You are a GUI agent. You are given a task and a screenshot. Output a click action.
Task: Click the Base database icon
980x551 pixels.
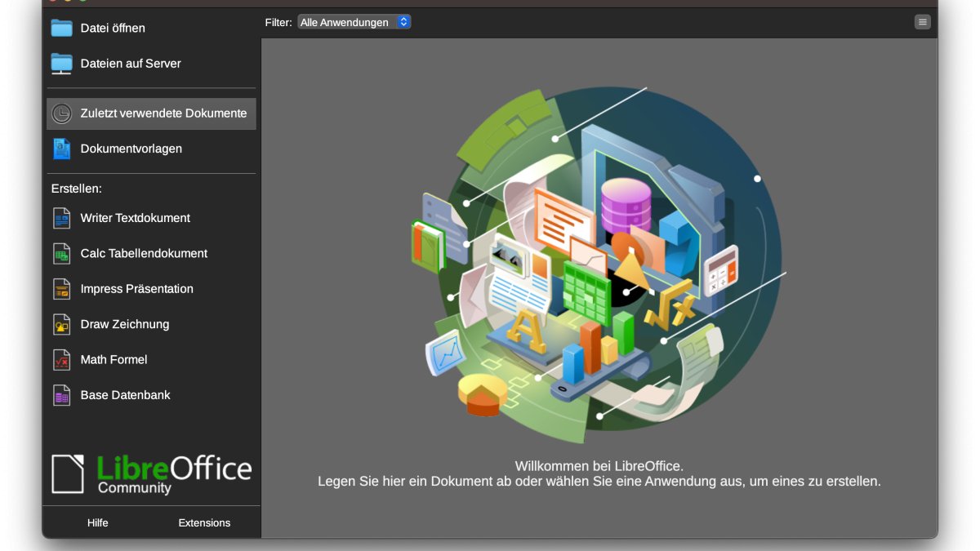(x=62, y=395)
